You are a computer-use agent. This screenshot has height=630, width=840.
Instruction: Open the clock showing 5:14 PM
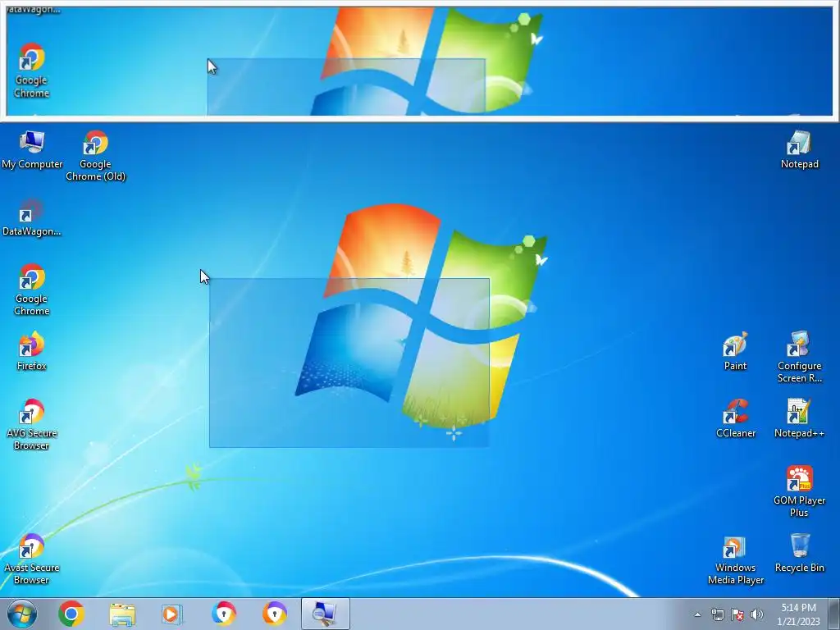[798, 614]
